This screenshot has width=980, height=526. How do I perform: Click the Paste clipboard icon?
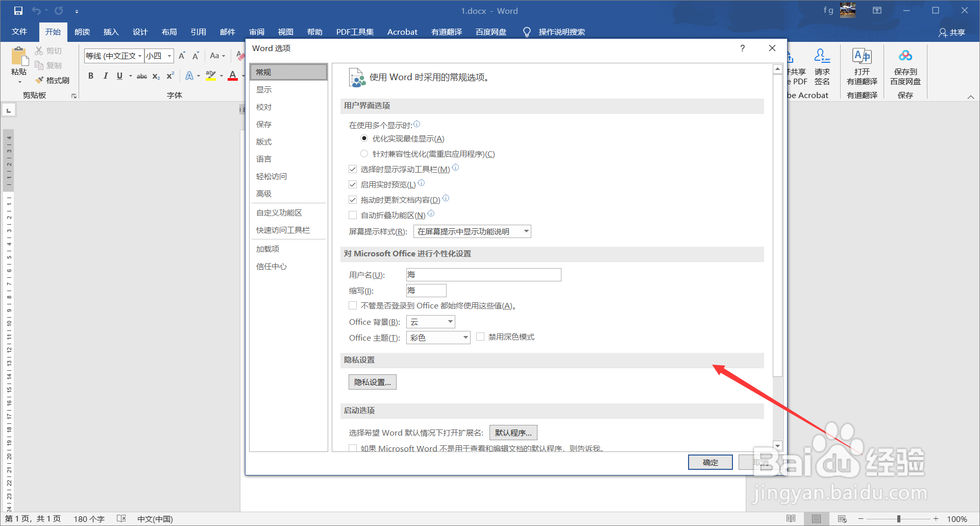(x=19, y=56)
